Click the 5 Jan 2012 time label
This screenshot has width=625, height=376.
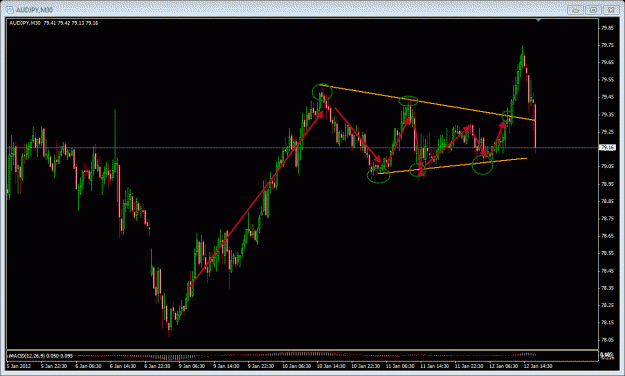coord(18,366)
